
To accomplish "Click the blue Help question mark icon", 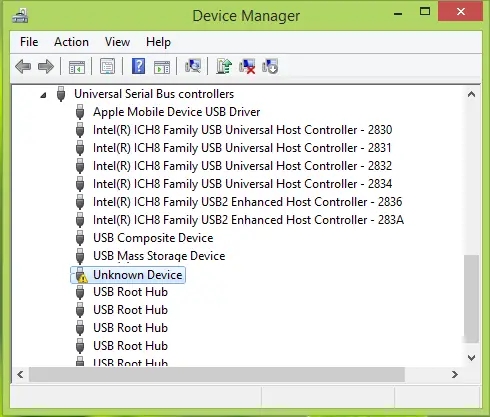I will point(138,66).
